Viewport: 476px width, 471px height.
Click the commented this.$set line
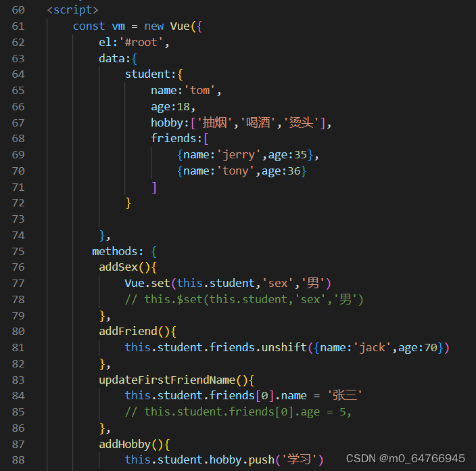(244, 300)
